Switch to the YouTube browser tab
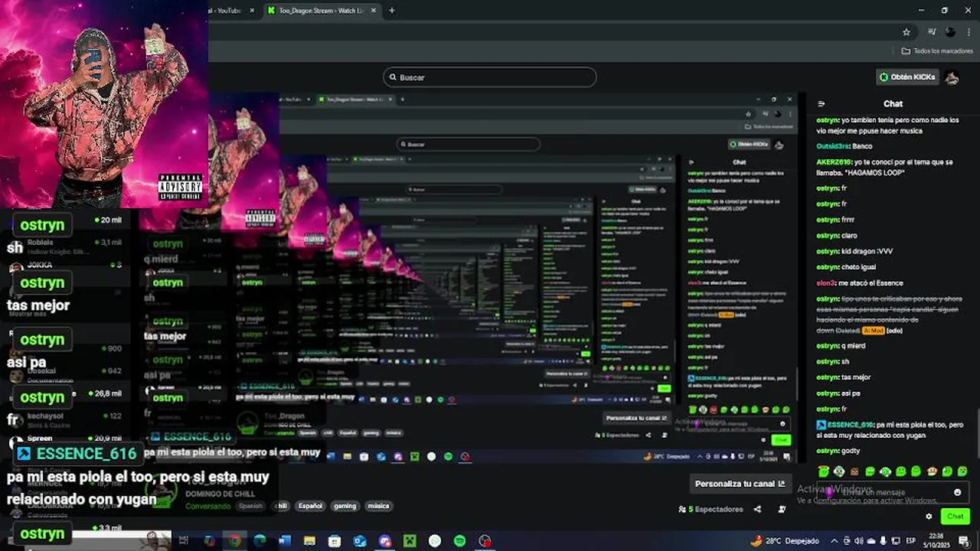Screen dimensions: 980x551 click(228, 11)
